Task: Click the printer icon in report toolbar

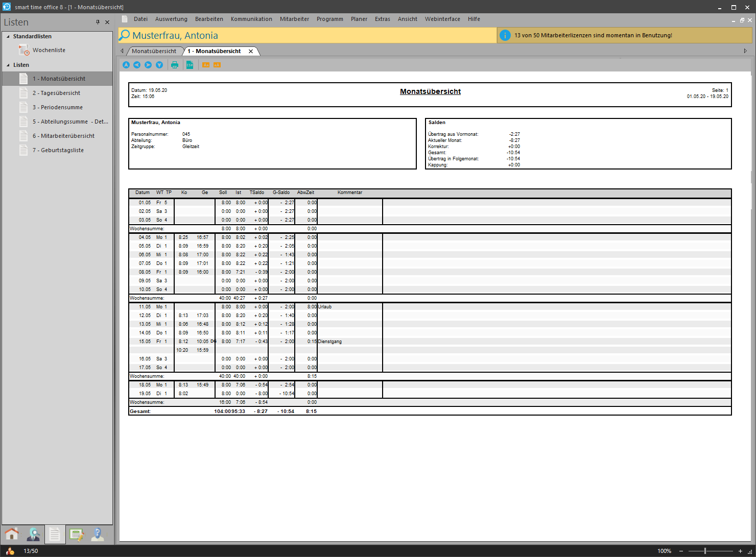Action: click(x=175, y=65)
